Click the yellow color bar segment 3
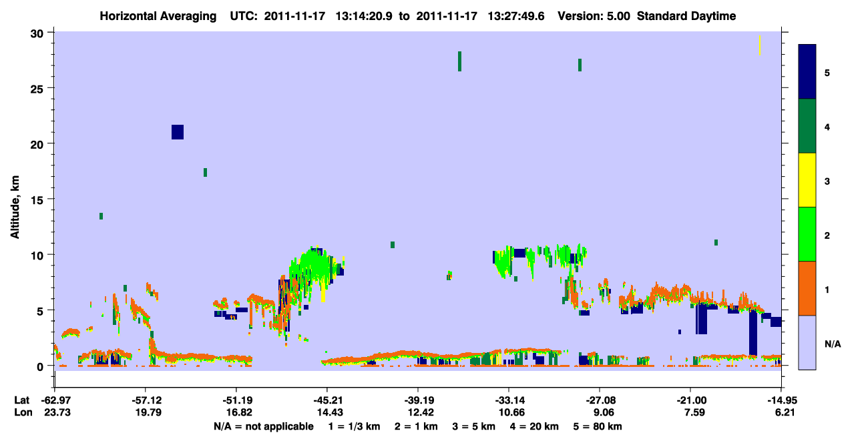Screen dimensions: 868x445 (x=807, y=180)
